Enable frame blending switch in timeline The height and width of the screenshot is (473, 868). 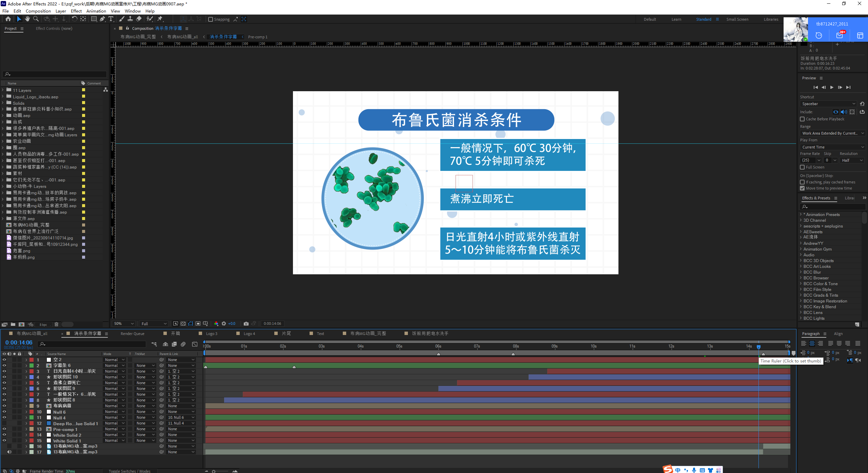click(174, 344)
